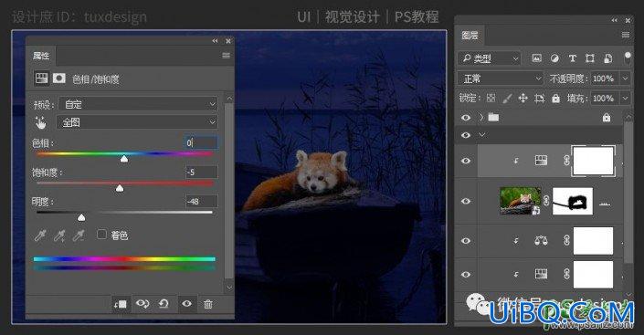Image resolution: width=644 pixels, height=335 pixels.
Task: Click the lock position move icon
Action: click(523, 98)
